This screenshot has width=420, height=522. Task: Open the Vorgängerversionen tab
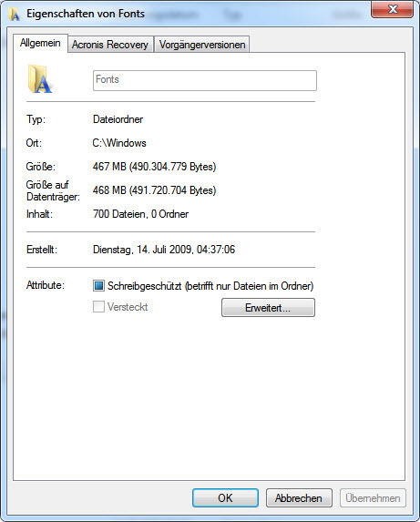pos(202,45)
